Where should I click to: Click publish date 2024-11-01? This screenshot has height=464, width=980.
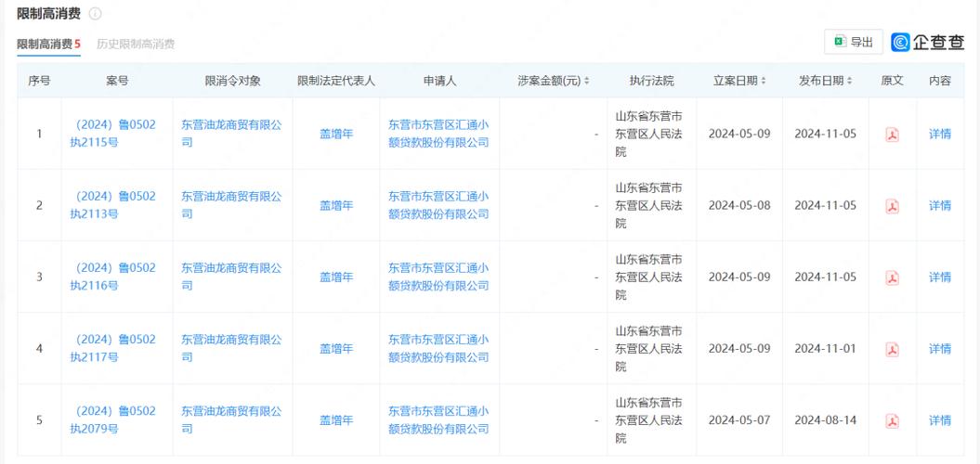(825, 349)
